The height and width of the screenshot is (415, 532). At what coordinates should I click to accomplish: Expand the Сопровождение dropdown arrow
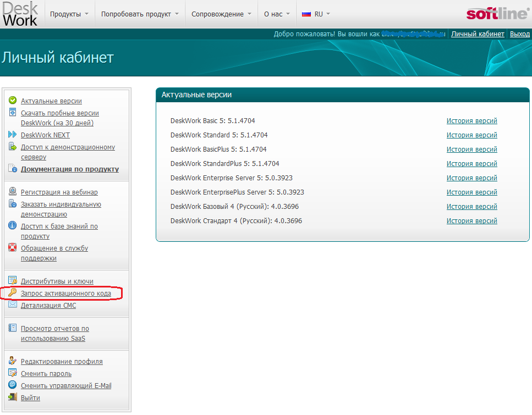coord(249,14)
